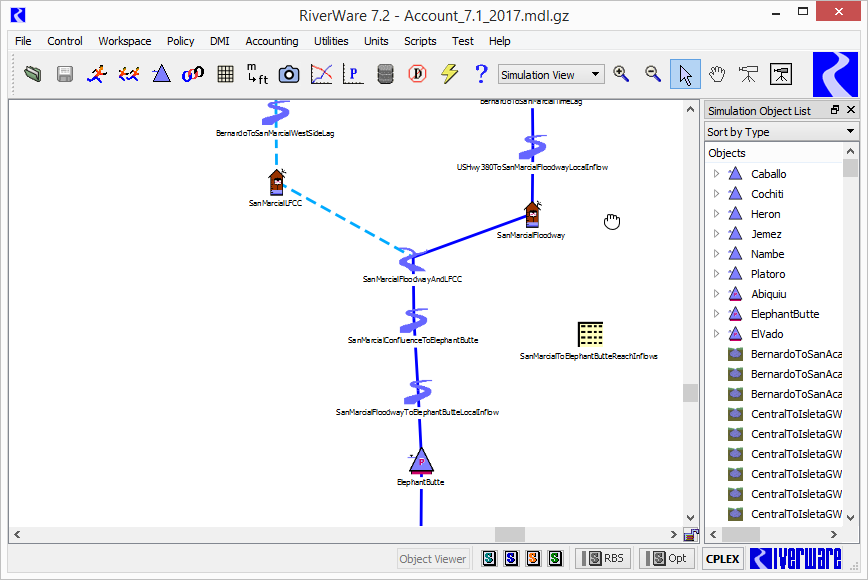Open the Unit Converter (m to ft) icon
This screenshot has height=580, width=868.
pos(257,74)
